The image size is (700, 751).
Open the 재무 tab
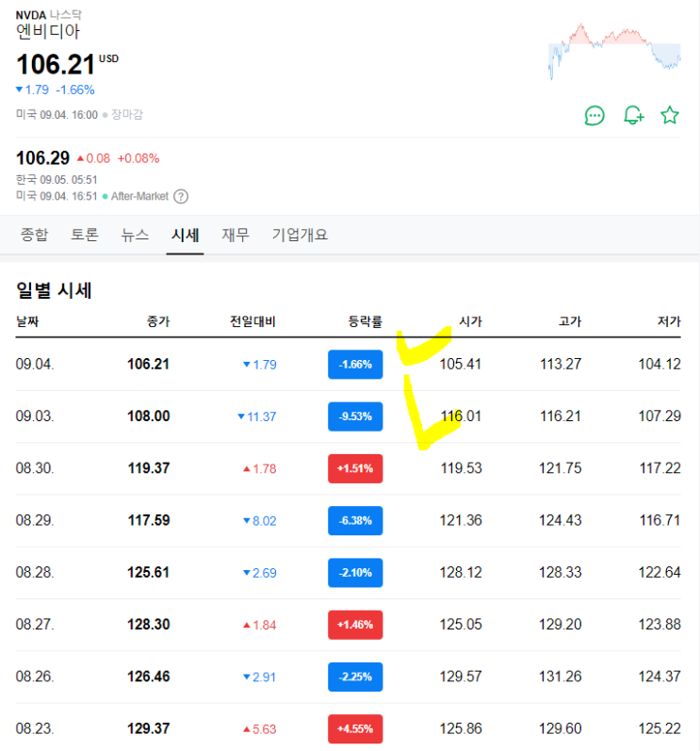[x=236, y=235]
